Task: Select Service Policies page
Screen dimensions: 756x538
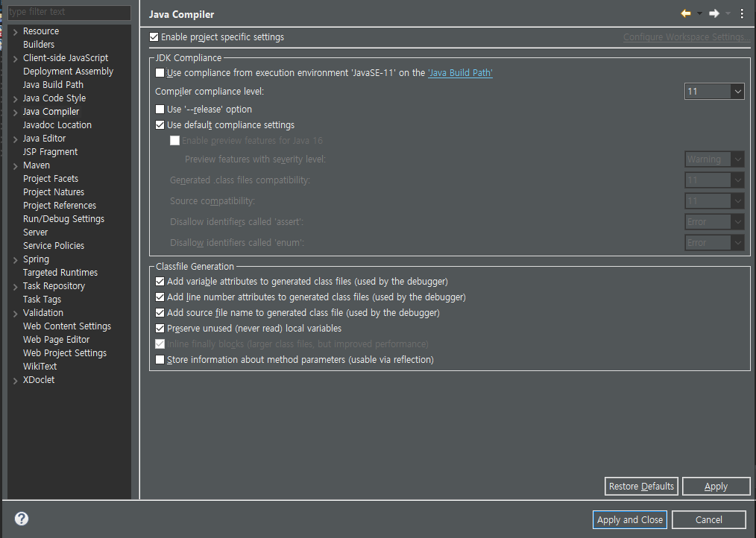Action: pyautogui.click(x=54, y=246)
